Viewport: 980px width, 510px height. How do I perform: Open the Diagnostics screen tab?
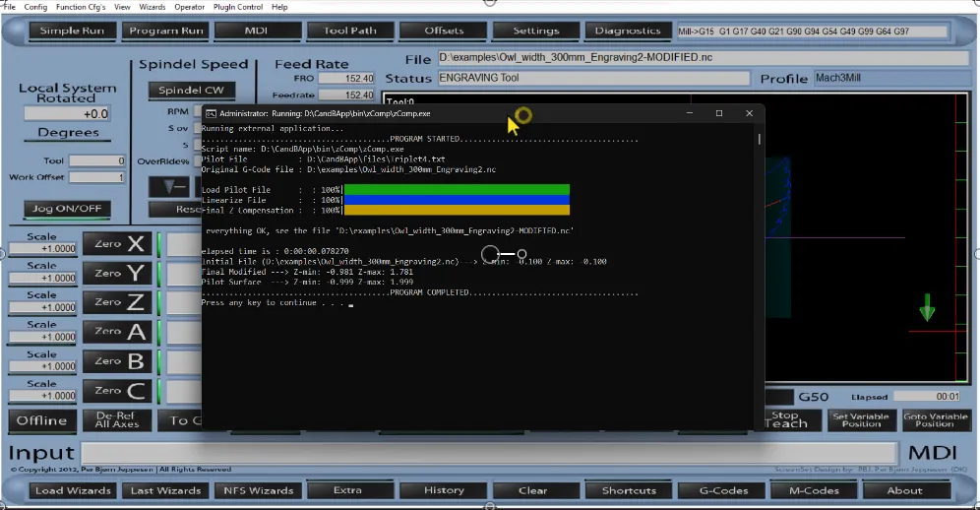[628, 31]
